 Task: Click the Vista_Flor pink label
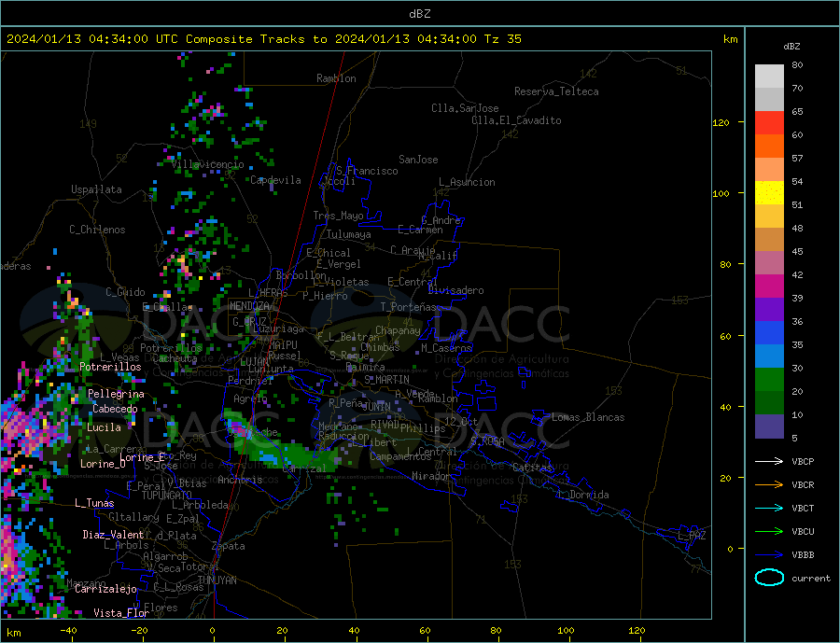click(121, 613)
